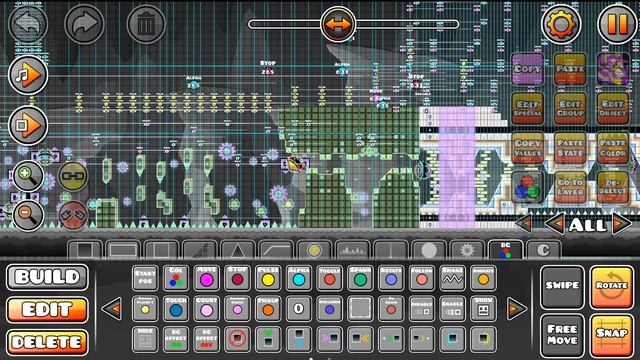This screenshot has width=640, height=360.
Task: Select the Hide player trigger
Action: [x=145, y=339]
